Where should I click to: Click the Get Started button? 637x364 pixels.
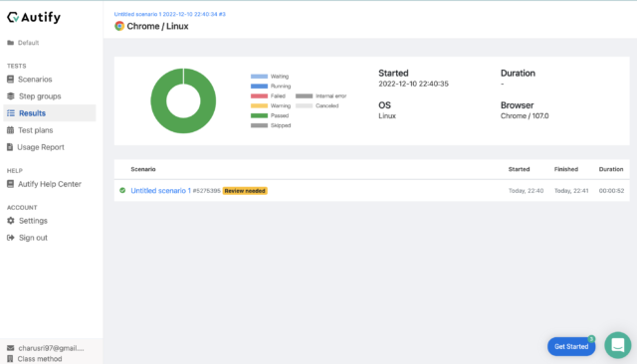tap(571, 346)
